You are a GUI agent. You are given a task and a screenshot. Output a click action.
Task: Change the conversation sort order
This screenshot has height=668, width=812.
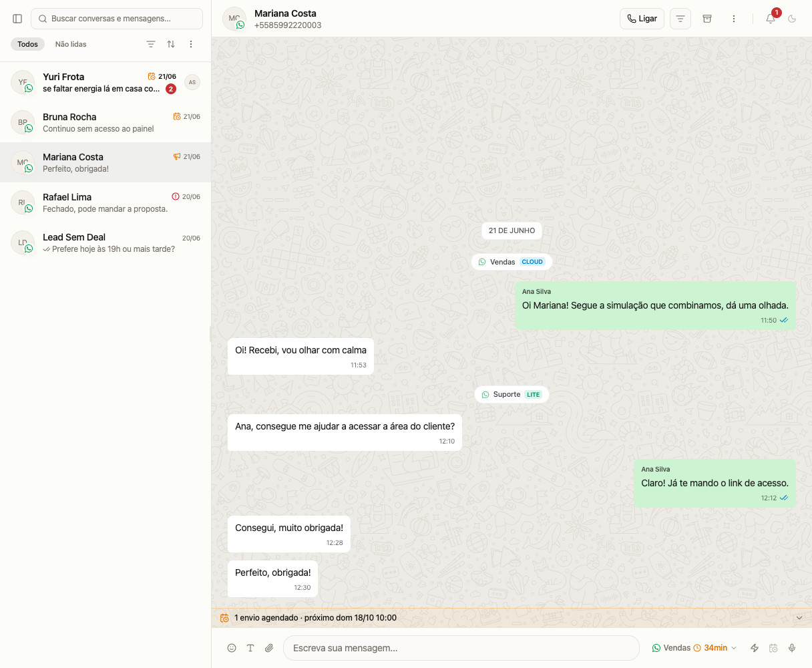tap(171, 44)
